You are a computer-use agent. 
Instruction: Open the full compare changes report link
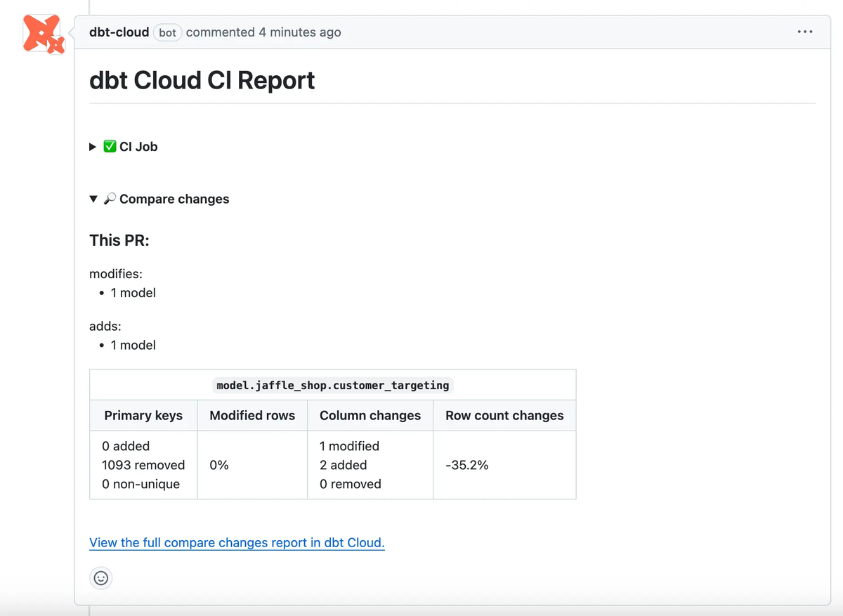click(x=237, y=543)
